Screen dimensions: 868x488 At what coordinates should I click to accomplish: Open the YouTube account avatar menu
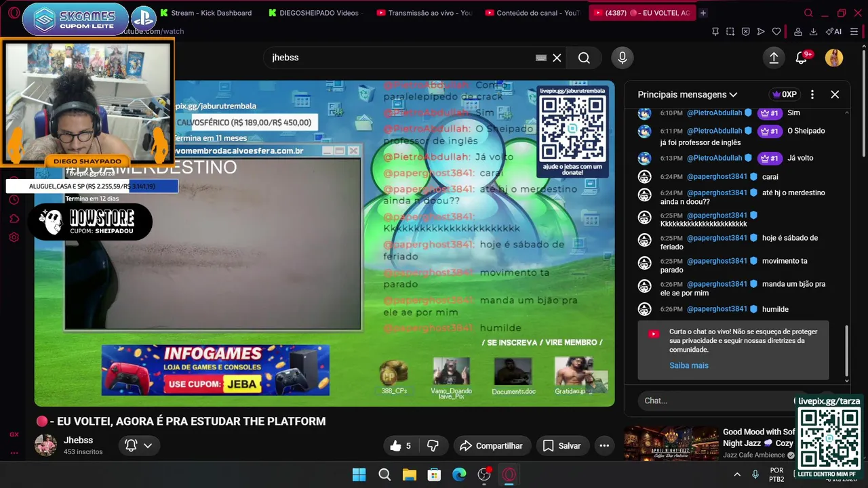(x=834, y=58)
